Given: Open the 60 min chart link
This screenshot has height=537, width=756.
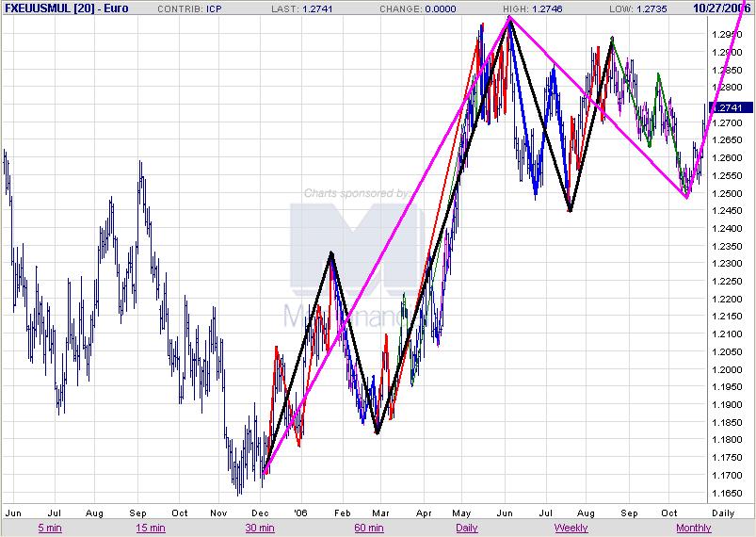Looking at the screenshot, I should click(369, 528).
